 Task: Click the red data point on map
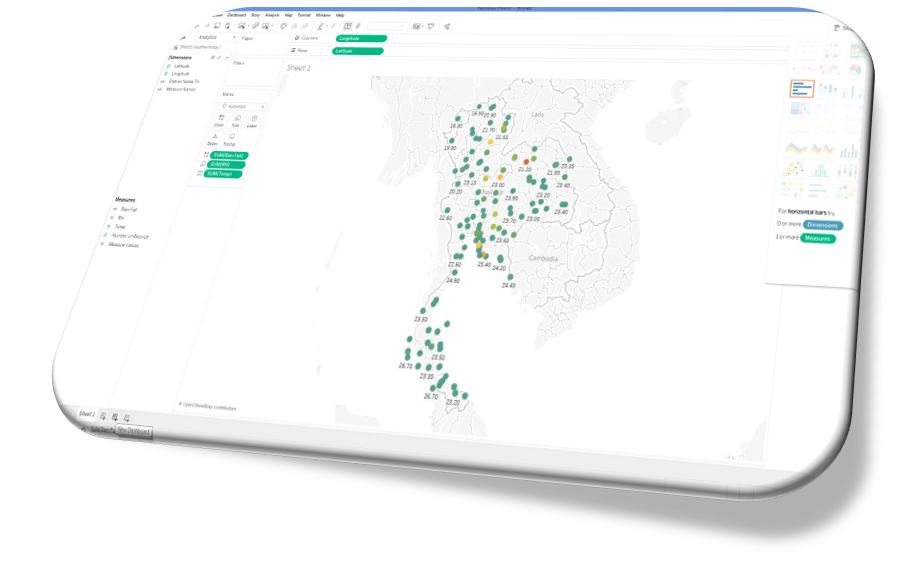pyautogui.click(x=526, y=162)
